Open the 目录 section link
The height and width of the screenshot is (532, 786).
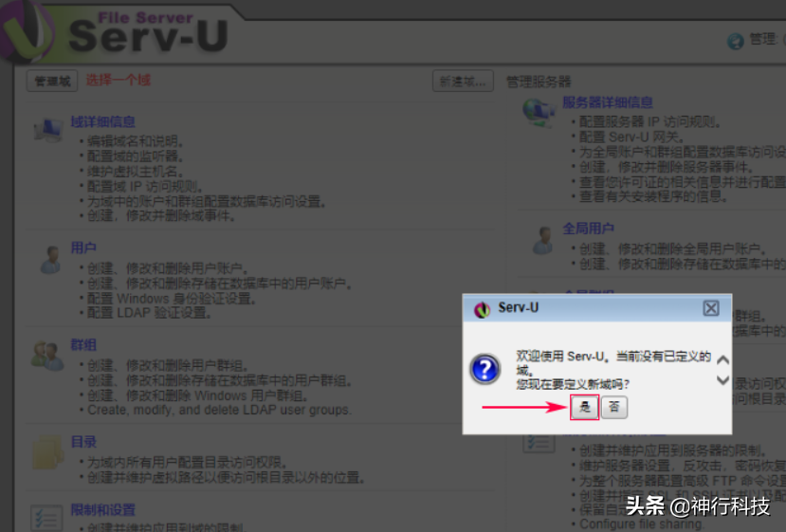(83, 442)
